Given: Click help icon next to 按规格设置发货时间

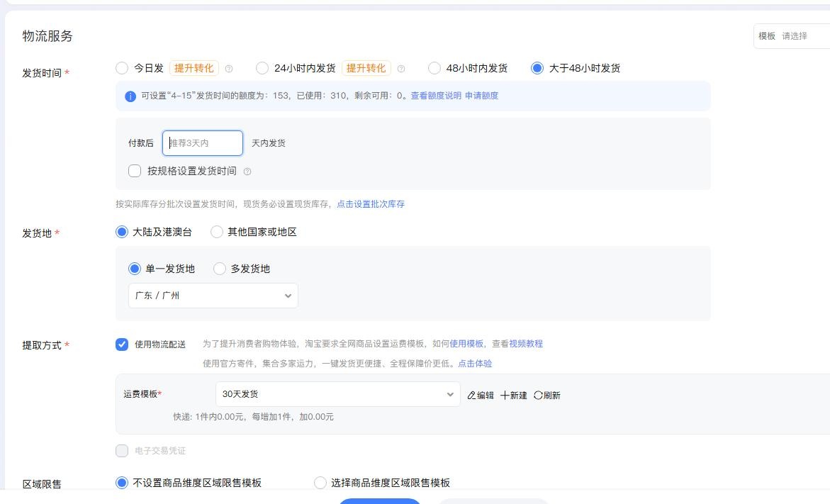Looking at the screenshot, I should click(x=247, y=172).
